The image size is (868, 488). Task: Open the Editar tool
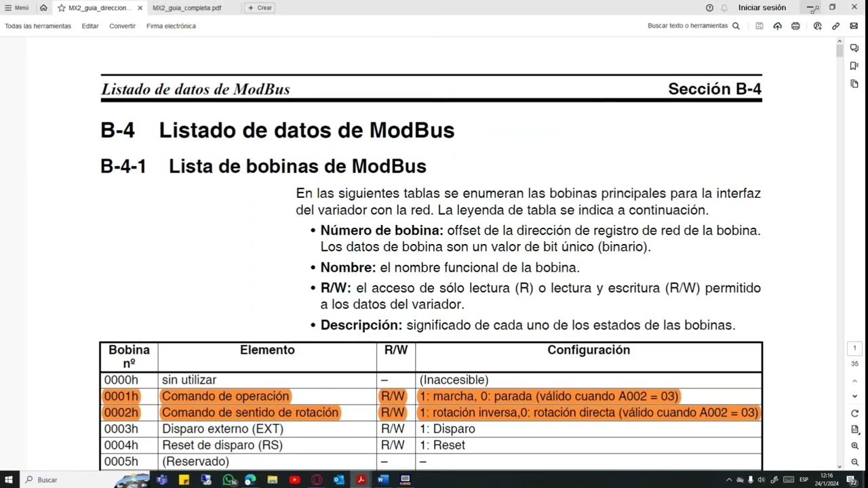90,26
